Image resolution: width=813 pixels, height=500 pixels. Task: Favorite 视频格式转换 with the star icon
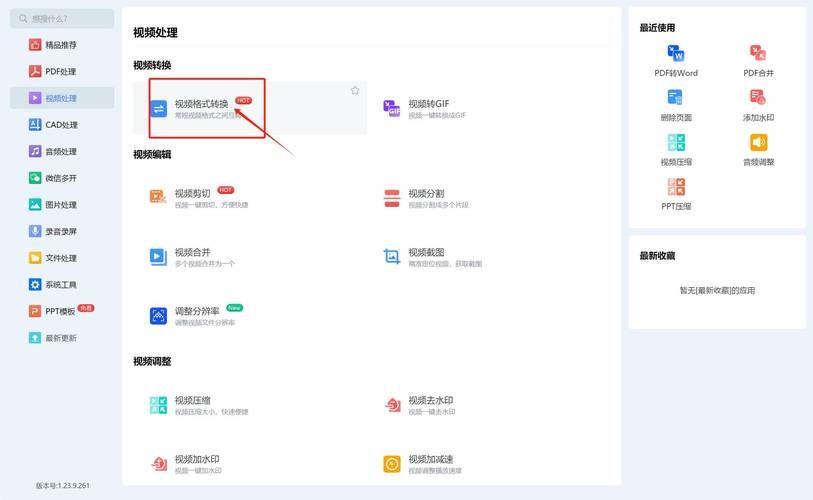(355, 91)
